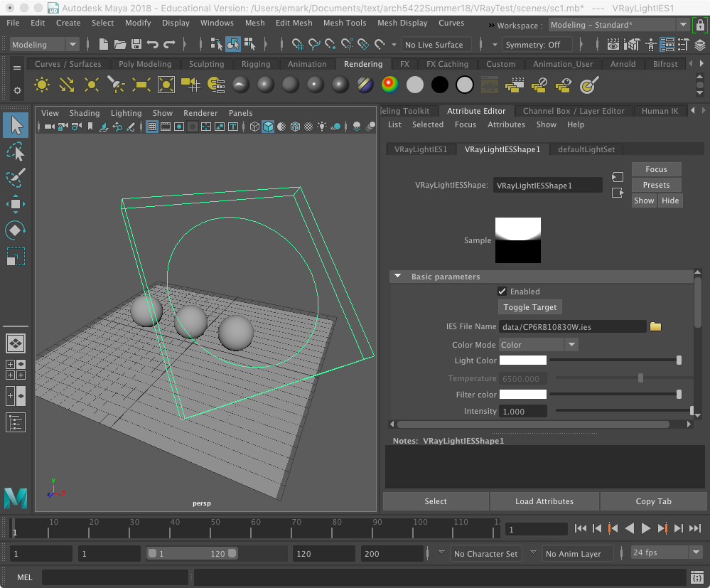
Task: Open the Modeling menu set dropdown
Action: point(44,44)
